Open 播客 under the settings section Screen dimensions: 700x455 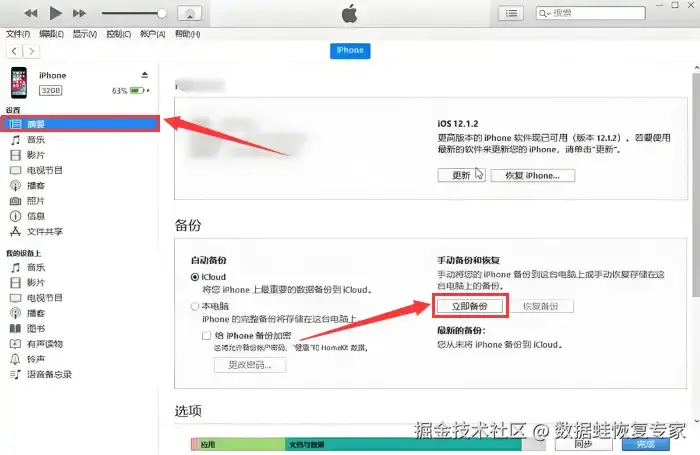[x=36, y=185]
